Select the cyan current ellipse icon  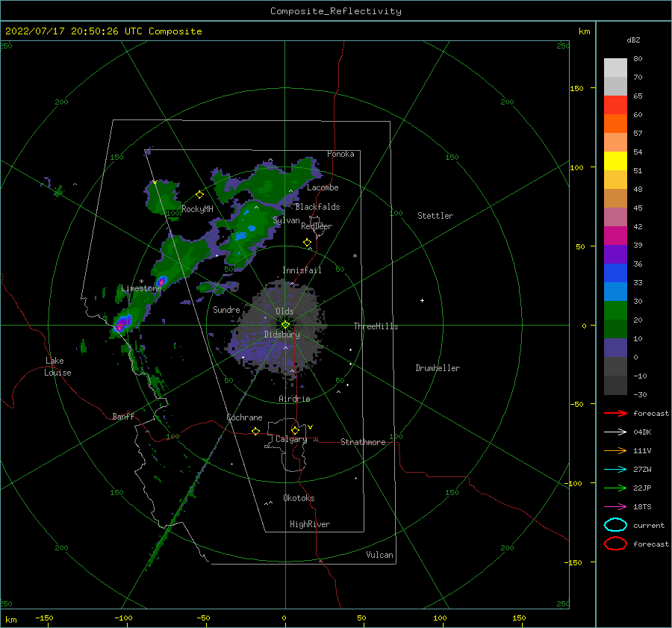615,525
